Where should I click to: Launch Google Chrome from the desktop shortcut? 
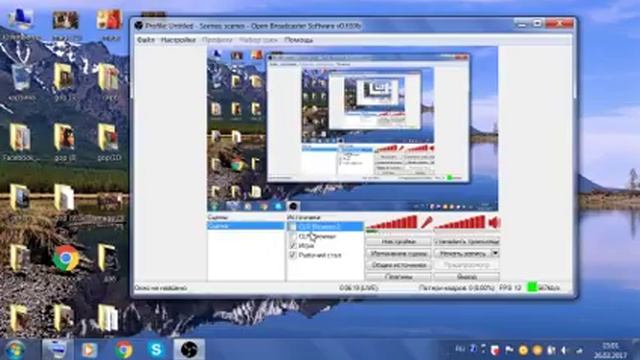click(65, 258)
